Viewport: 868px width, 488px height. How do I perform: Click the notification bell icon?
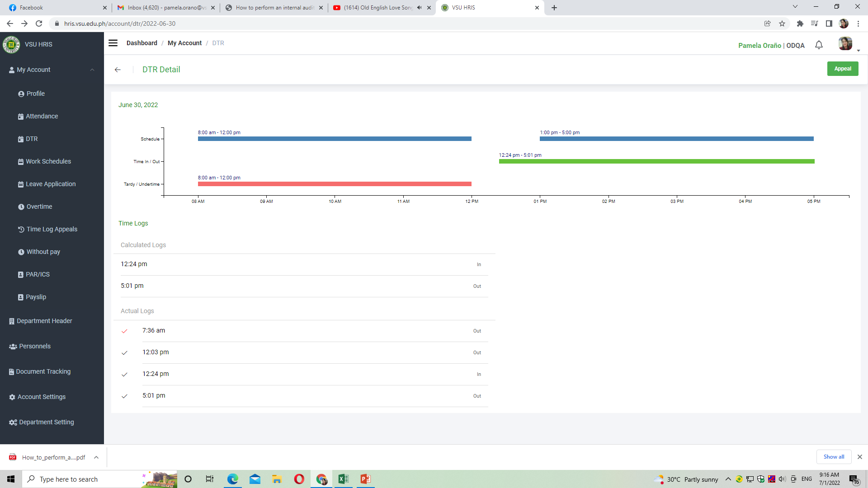819,45
